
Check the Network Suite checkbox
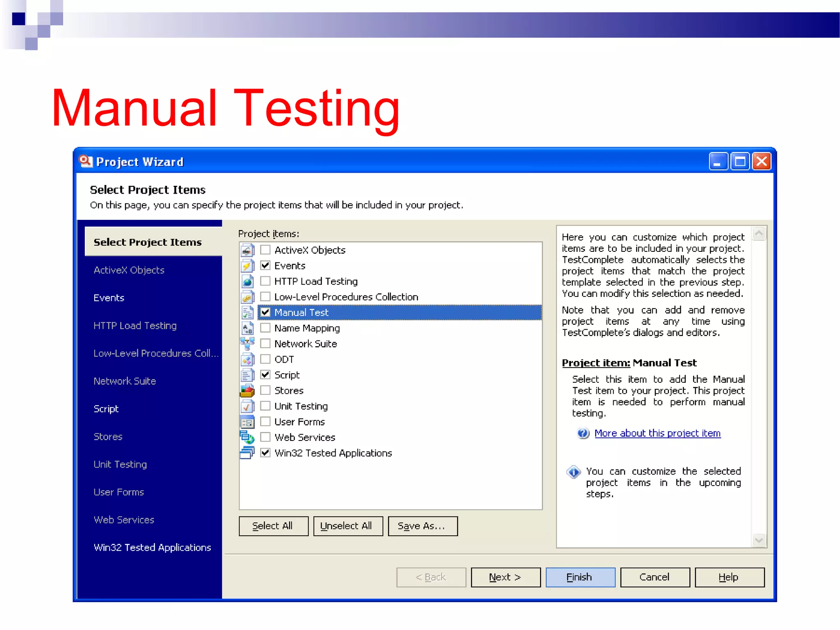click(x=265, y=343)
